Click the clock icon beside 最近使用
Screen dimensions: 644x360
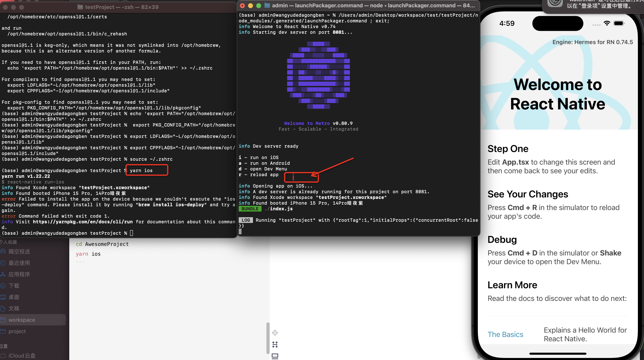point(3,263)
